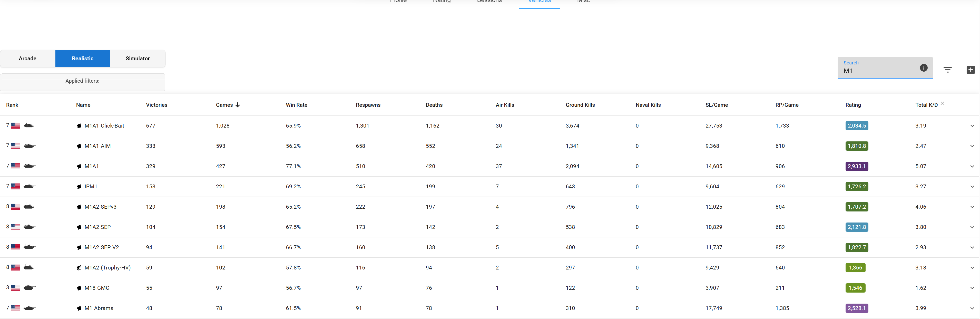Remove the Total K/D column with its X

[x=943, y=103]
